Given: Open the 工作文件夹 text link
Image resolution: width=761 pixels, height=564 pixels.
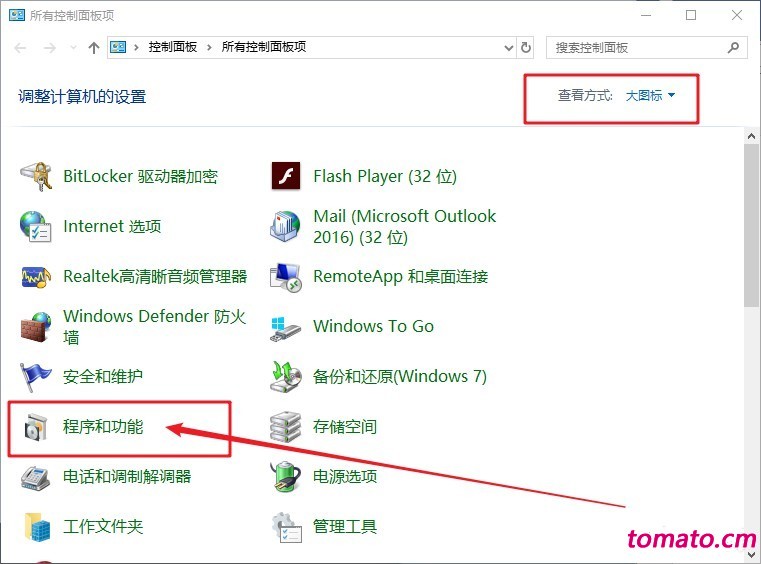Looking at the screenshot, I should [x=103, y=526].
